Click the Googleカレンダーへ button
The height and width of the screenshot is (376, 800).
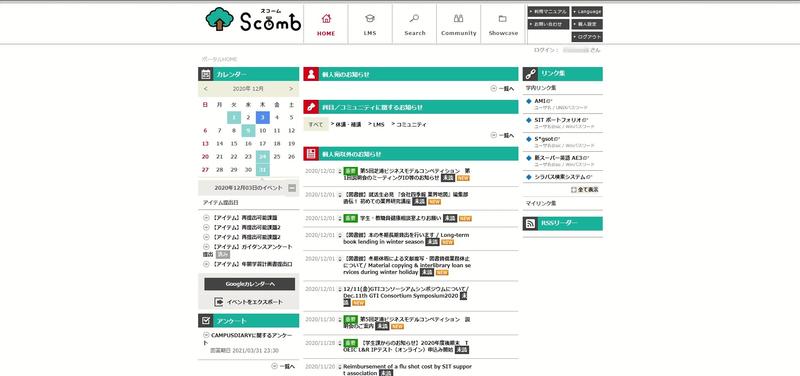pyautogui.click(x=249, y=284)
